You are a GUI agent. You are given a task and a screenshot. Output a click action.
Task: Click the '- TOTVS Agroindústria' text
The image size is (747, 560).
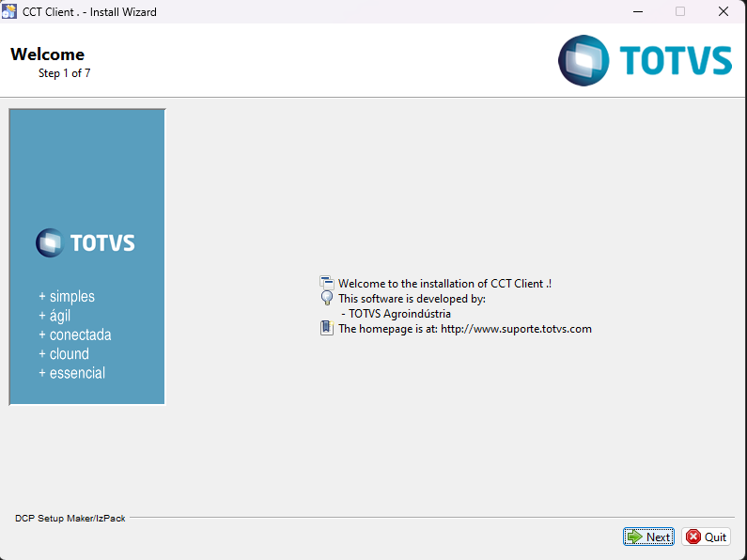click(396, 314)
